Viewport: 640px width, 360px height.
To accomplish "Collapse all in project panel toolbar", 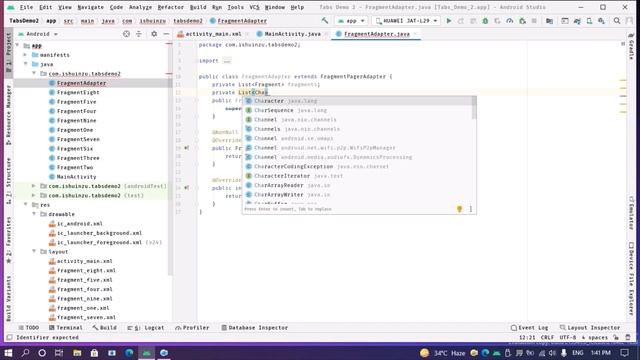I will [139, 34].
